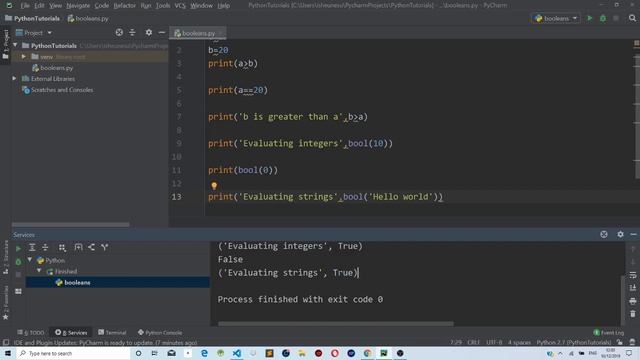Click CRLF line separator in status bar
The width and height of the screenshot is (640, 360).
(473, 342)
